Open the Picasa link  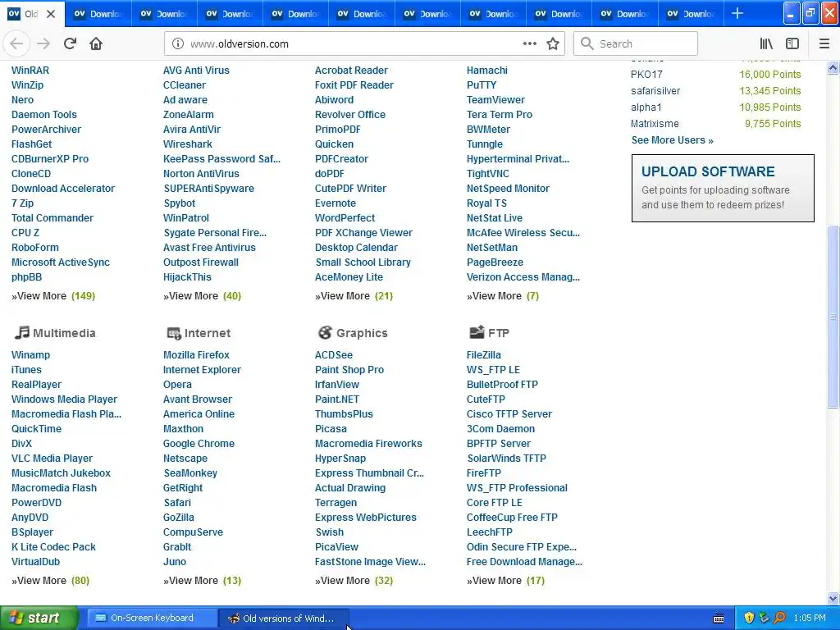tap(331, 428)
